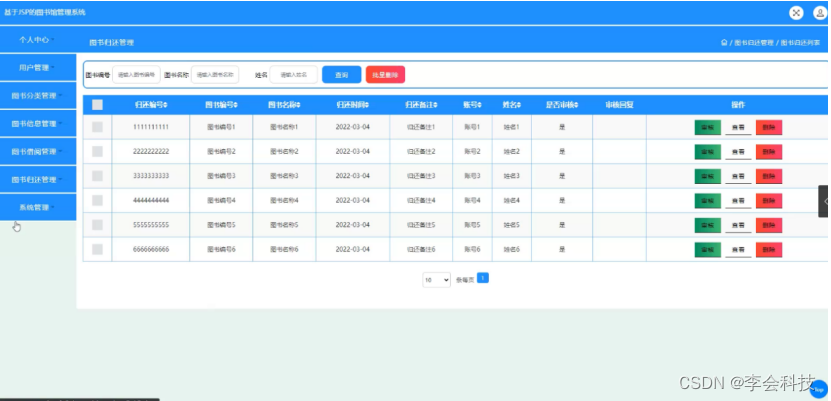
Task: Expand the 图书归还管理 sidebar menu
Action: click(x=38, y=180)
